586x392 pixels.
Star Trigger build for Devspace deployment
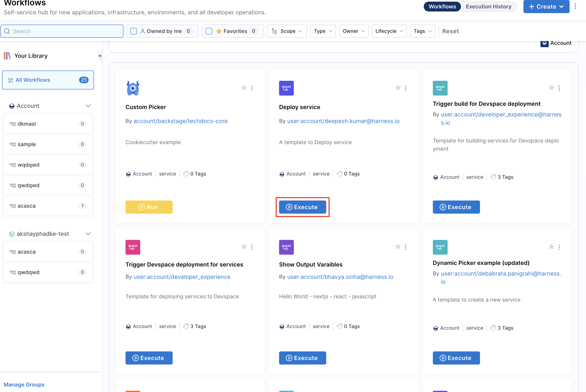click(x=551, y=88)
